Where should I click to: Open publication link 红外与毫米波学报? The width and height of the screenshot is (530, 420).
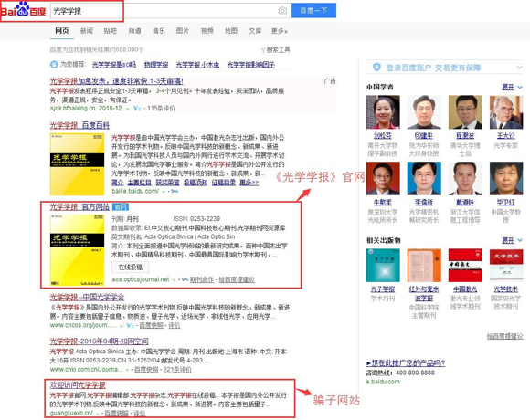pos(424,293)
